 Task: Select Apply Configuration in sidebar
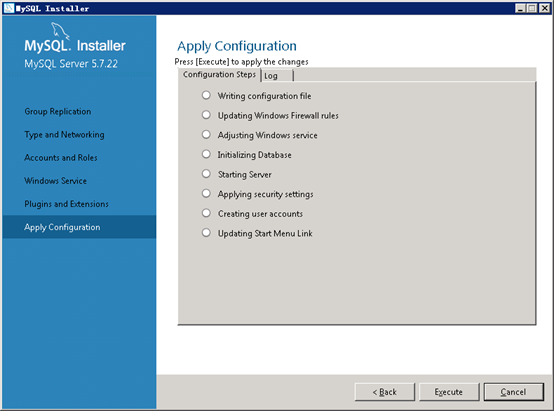79,227
